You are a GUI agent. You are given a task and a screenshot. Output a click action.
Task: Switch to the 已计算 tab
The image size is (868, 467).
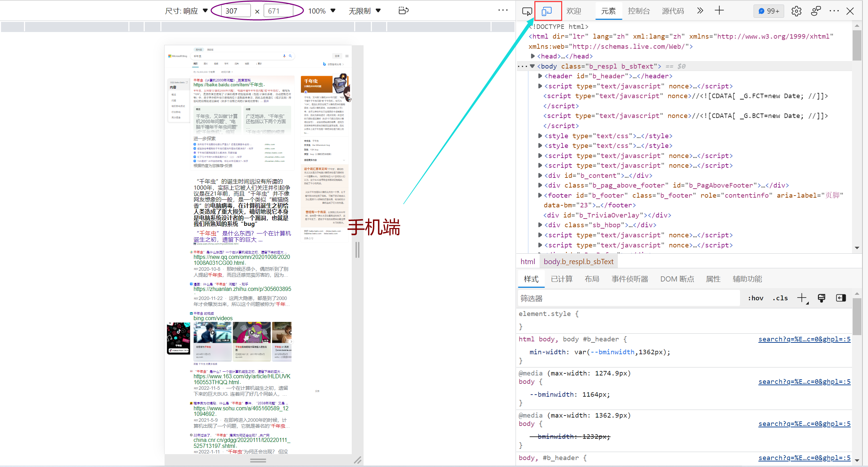[562, 279]
